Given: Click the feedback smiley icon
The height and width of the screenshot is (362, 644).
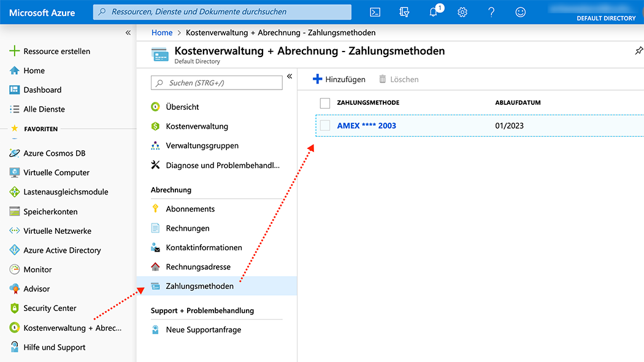Looking at the screenshot, I should pyautogui.click(x=520, y=12).
